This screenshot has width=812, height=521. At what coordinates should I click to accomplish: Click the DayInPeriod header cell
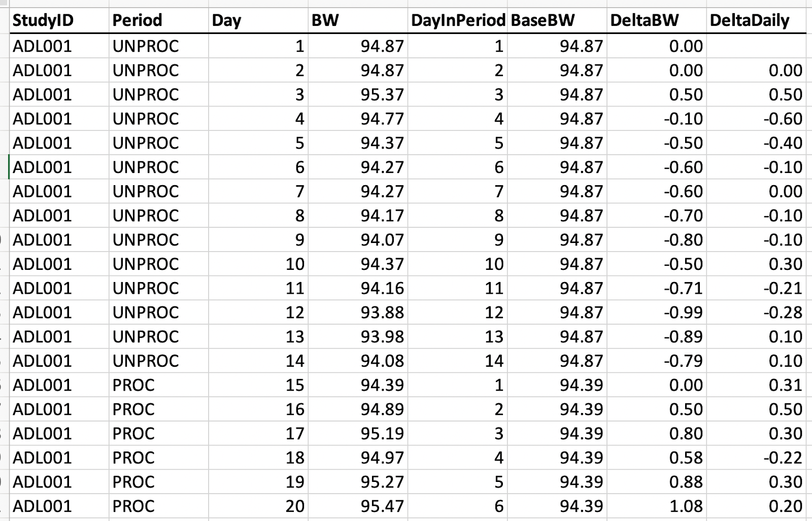click(x=458, y=20)
